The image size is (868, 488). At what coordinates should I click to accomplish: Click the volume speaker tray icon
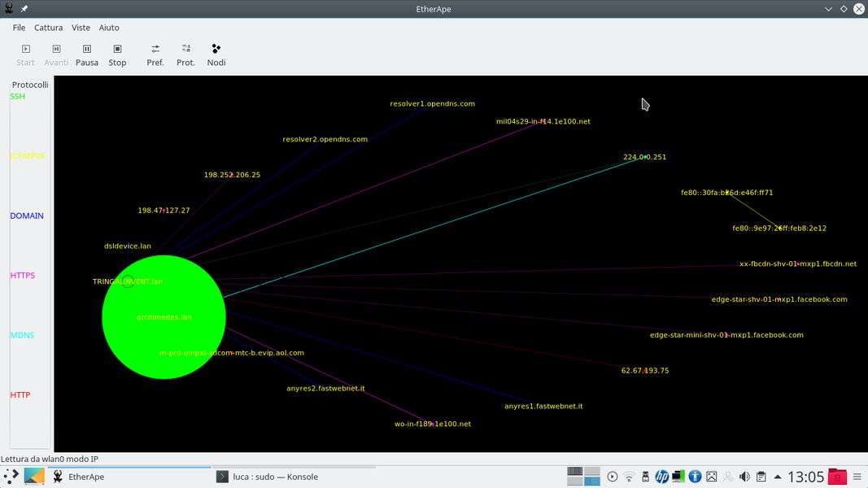point(744,477)
